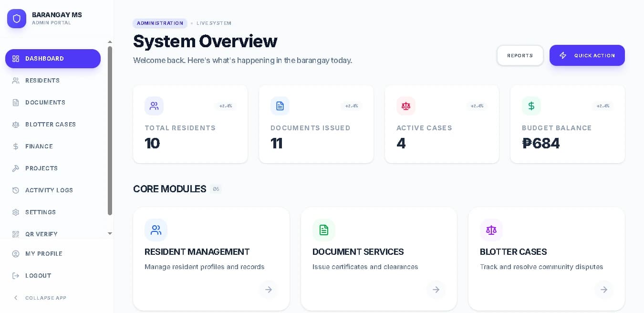Click the Live System label

pyautogui.click(x=214, y=23)
